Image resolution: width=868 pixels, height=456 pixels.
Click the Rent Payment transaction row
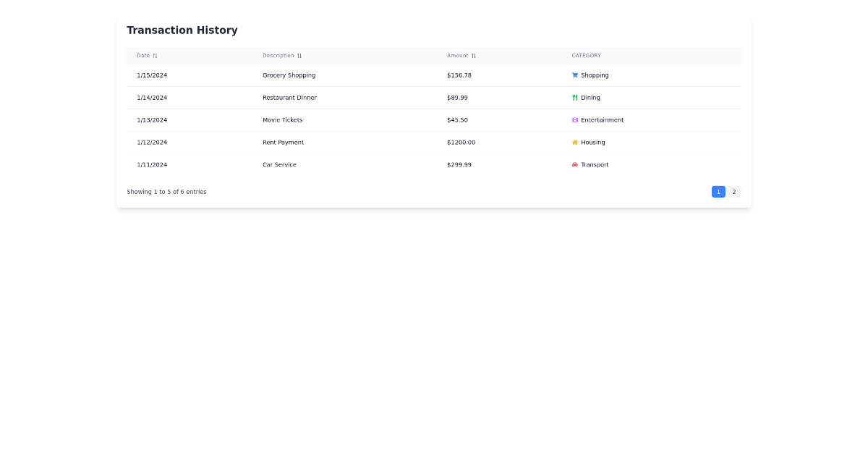coord(362,142)
